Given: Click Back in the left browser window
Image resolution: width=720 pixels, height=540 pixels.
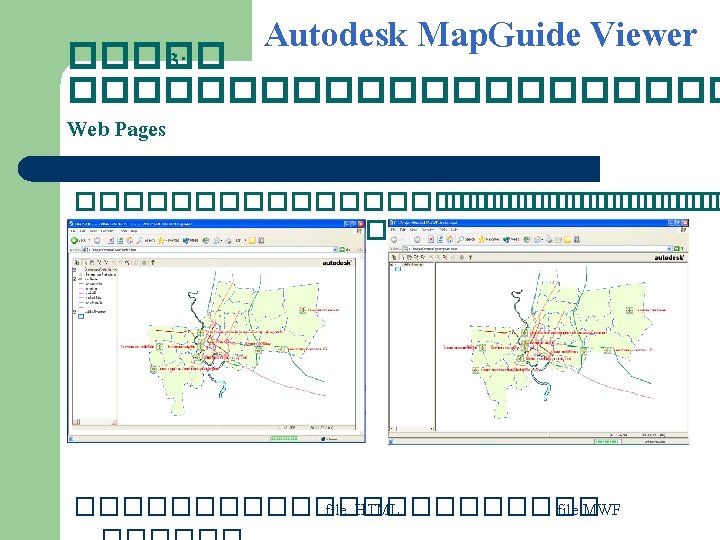Looking at the screenshot, I should (78, 240).
